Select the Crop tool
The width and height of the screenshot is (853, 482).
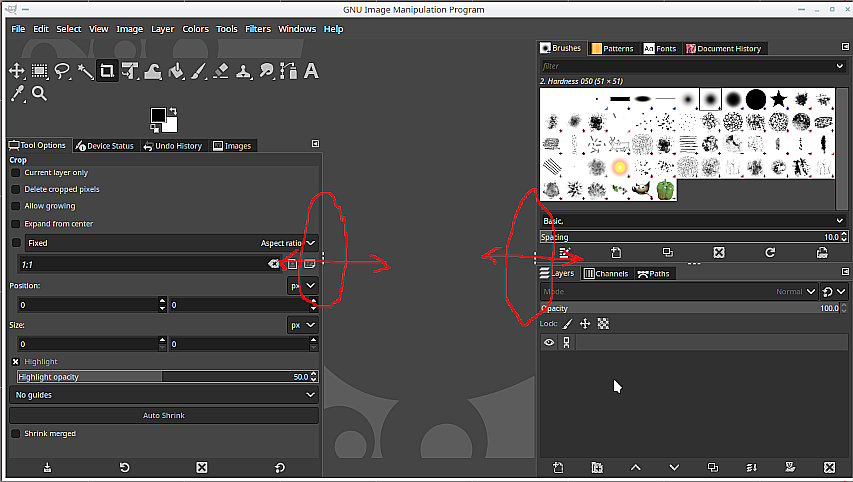[x=107, y=71]
